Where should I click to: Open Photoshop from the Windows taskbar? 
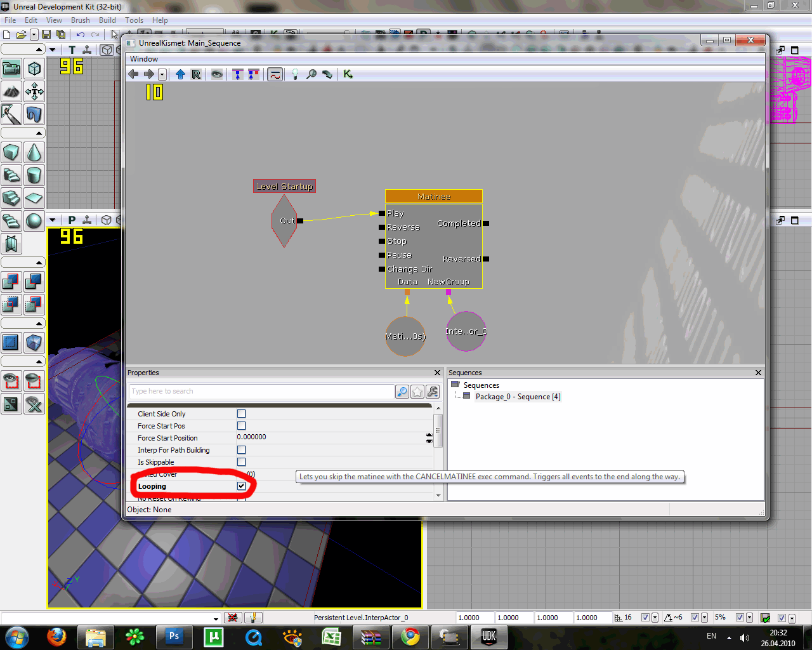coord(173,637)
